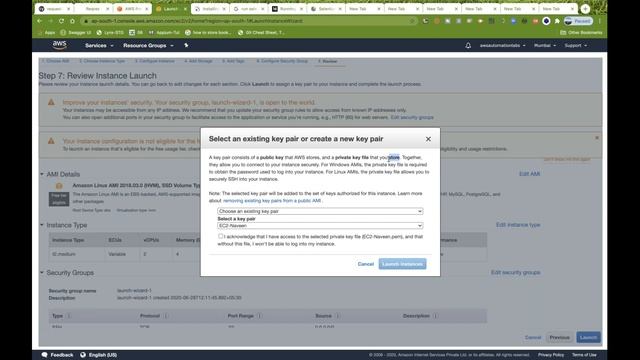Screen dimensions: 640x360
Task: Open the Chrome extensions puzzle icon
Action: [x=557, y=21]
